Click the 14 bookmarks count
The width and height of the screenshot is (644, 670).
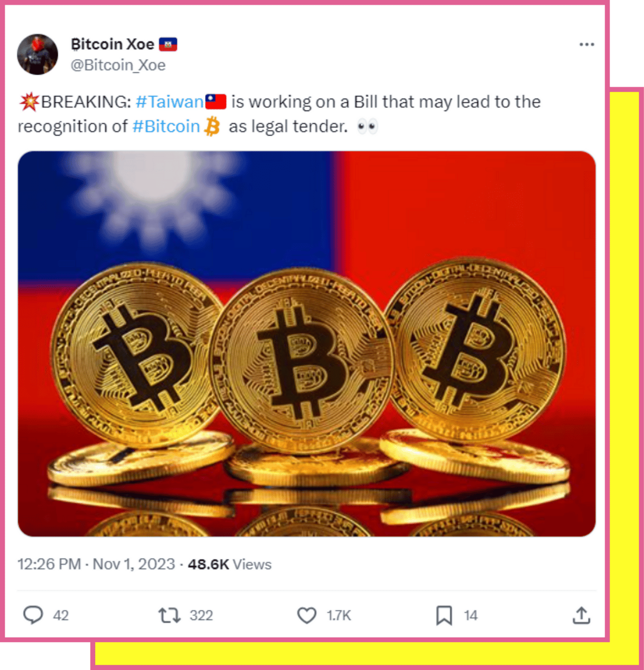[x=471, y=616]
